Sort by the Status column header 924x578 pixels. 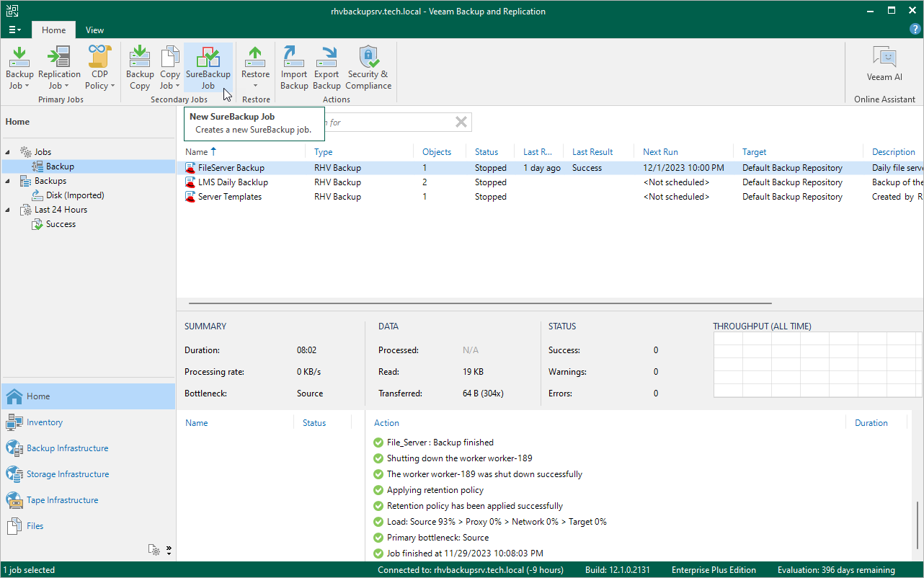pos(487,152)
